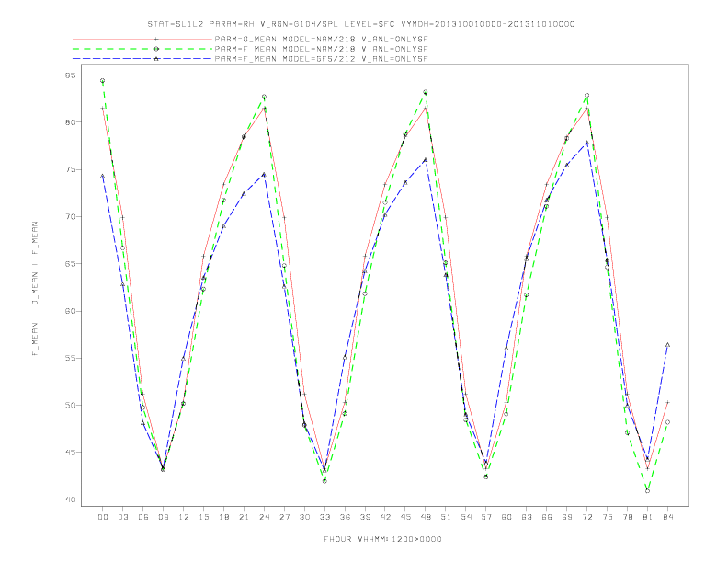Click x-axis tick label 00
This screenshot has height=563, width=728.
(x=103, y=517)
